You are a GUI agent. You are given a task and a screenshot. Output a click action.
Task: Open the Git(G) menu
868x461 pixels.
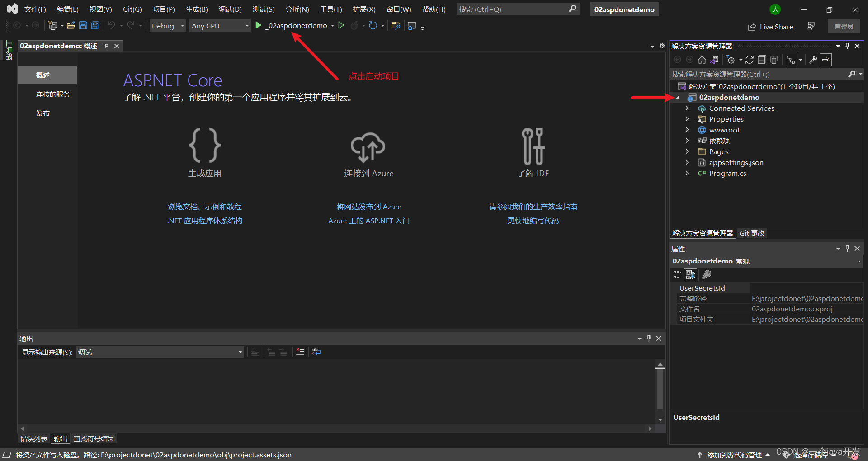[132, 9]
